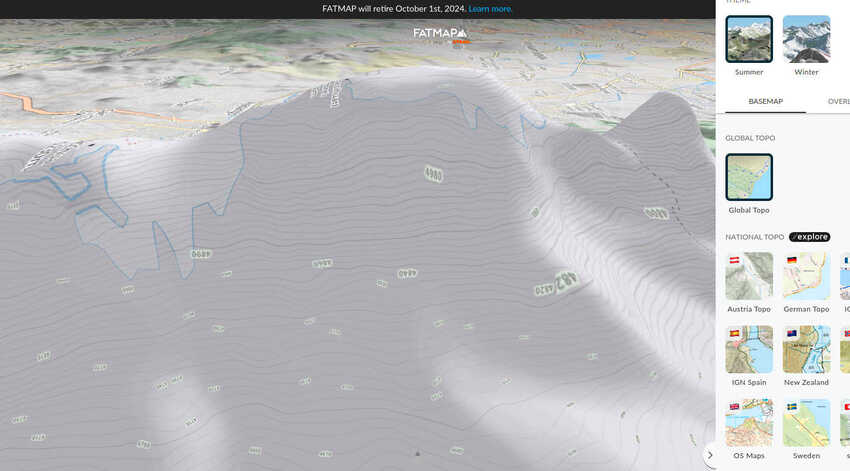Click the partially visible basemap right of German Topo
Viewport: 850px width, 471px height.
pyautogui.click(x=845, y=276)
